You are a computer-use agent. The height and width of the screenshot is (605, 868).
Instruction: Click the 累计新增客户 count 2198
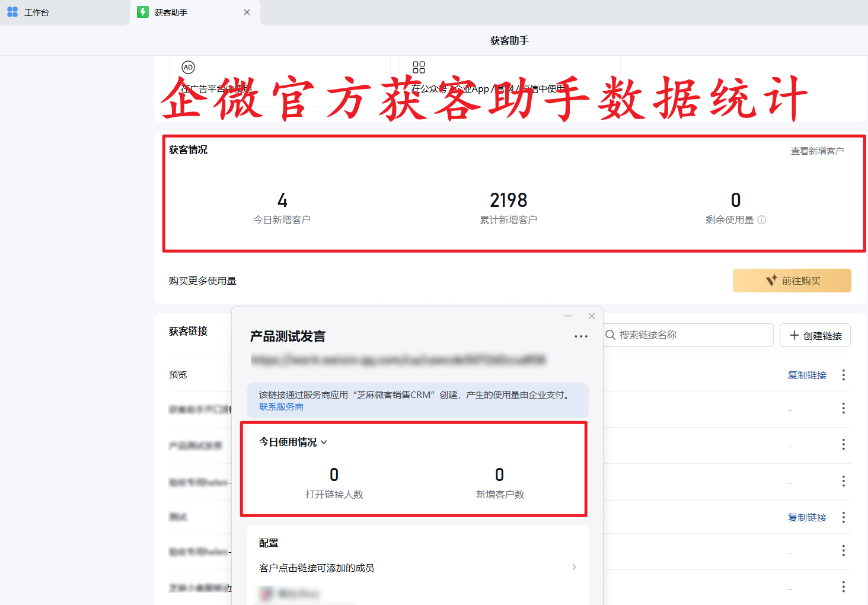509,200
